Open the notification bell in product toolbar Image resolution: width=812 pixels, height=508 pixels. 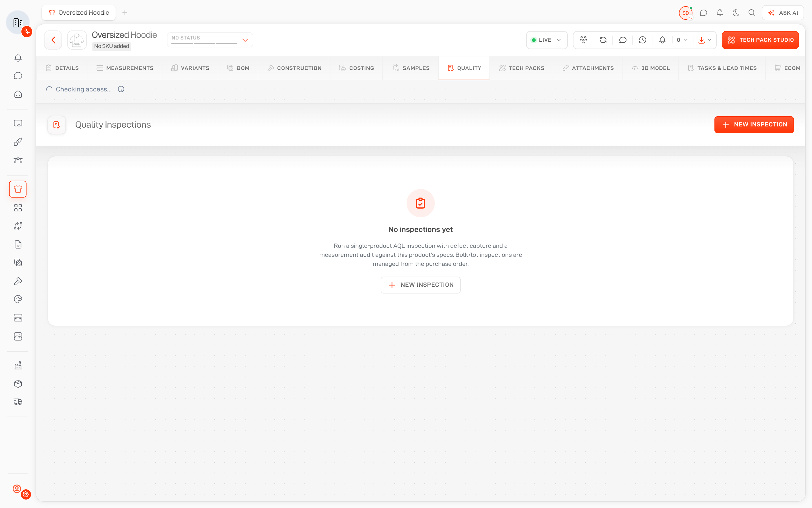[662, 40]
